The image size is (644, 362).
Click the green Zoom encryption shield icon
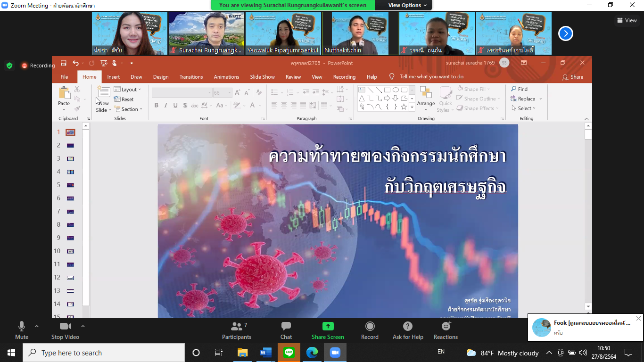click(9, 66)
